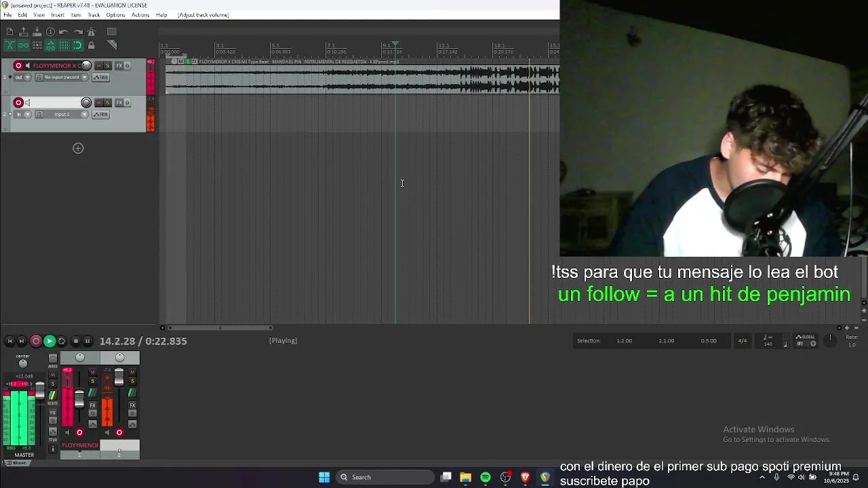Arm FLOYYMENOR track for recording
The width and height of the screenshot is (868, 488).
click(18, 66)
